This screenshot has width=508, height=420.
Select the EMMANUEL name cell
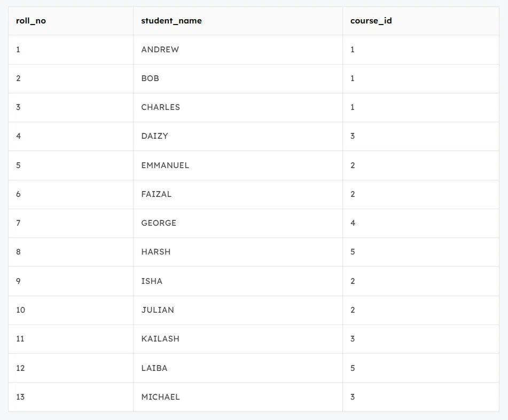click(x=165, y=165)
